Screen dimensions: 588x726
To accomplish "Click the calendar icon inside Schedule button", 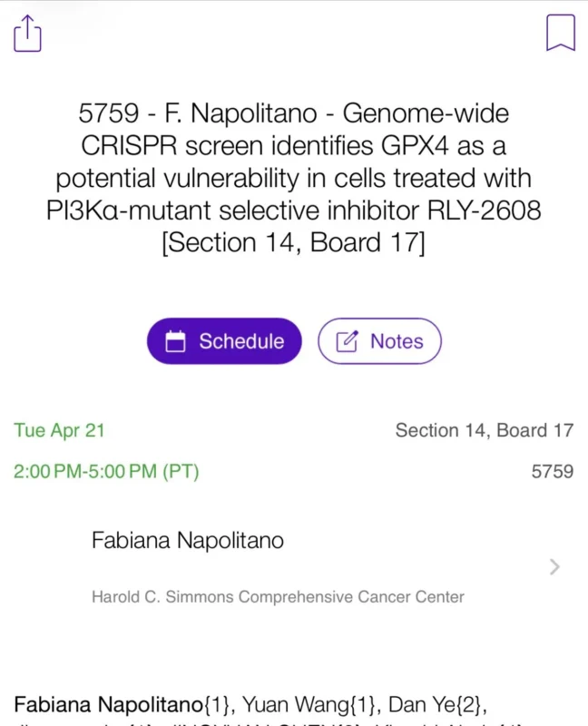I will 179,341.
